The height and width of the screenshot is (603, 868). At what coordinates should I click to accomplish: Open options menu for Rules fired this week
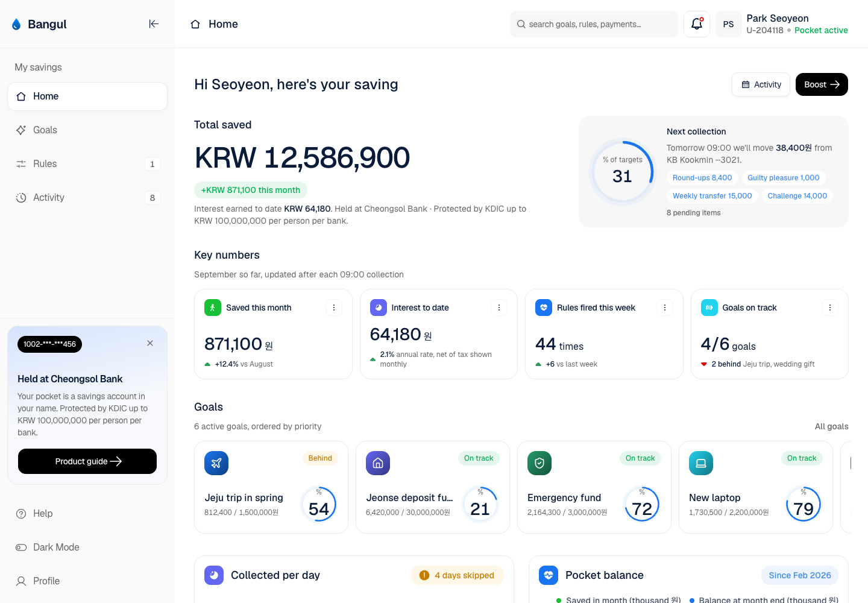click(x=665, y=308)
